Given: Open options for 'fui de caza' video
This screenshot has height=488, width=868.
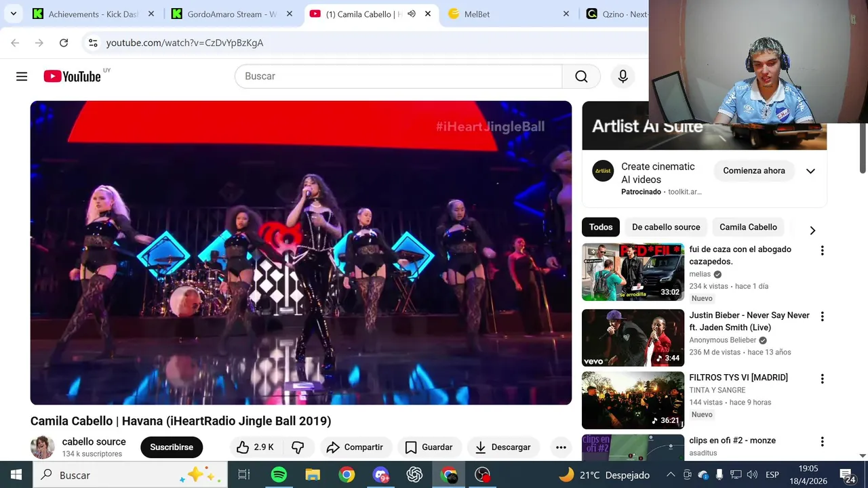Looking at the screenshot, I should pyautogui.click(x=822, y=251).
